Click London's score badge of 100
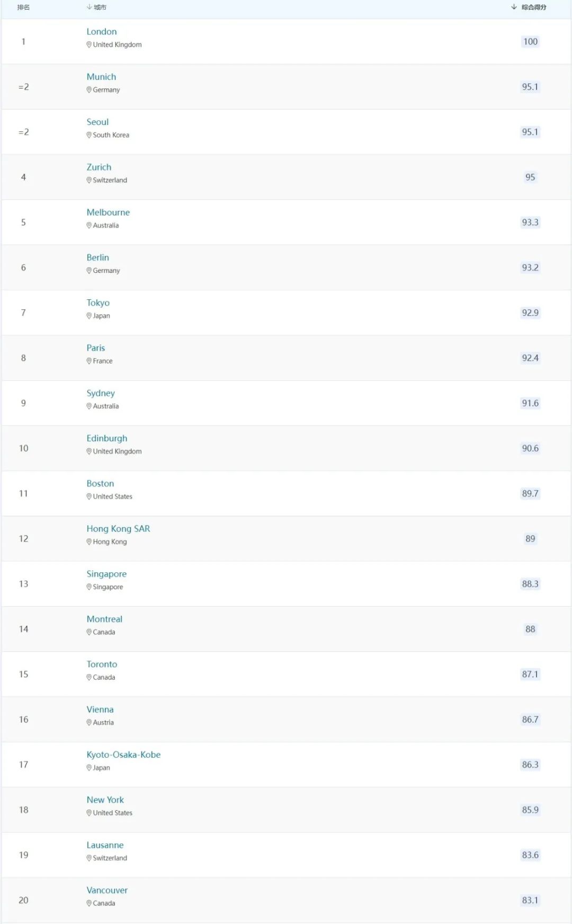572x924 pixels. (x=530, y=42)
